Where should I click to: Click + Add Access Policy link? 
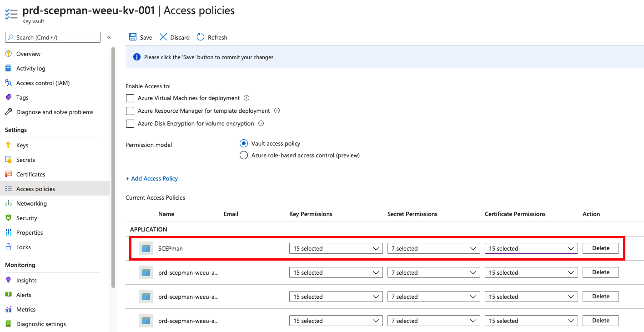151,178
